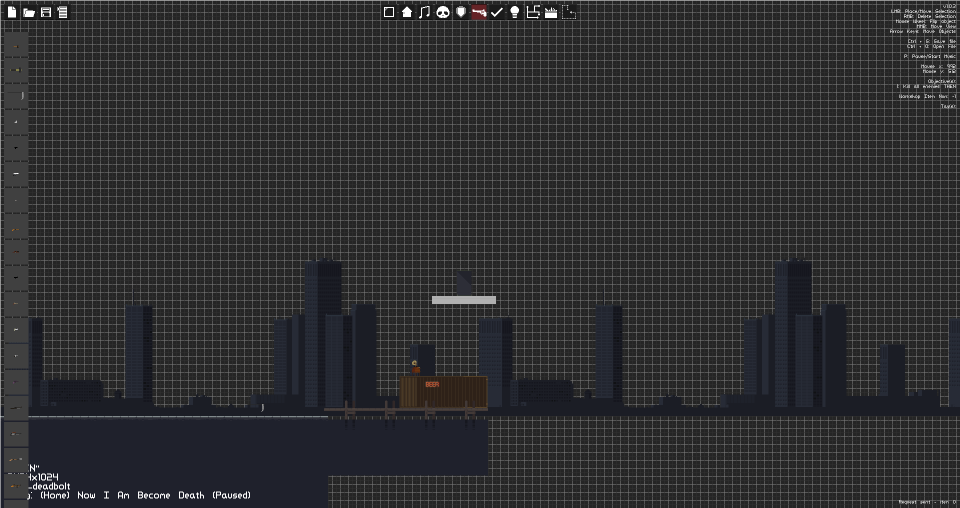
Task: Select the square block tool
Action: click(389, 12)
